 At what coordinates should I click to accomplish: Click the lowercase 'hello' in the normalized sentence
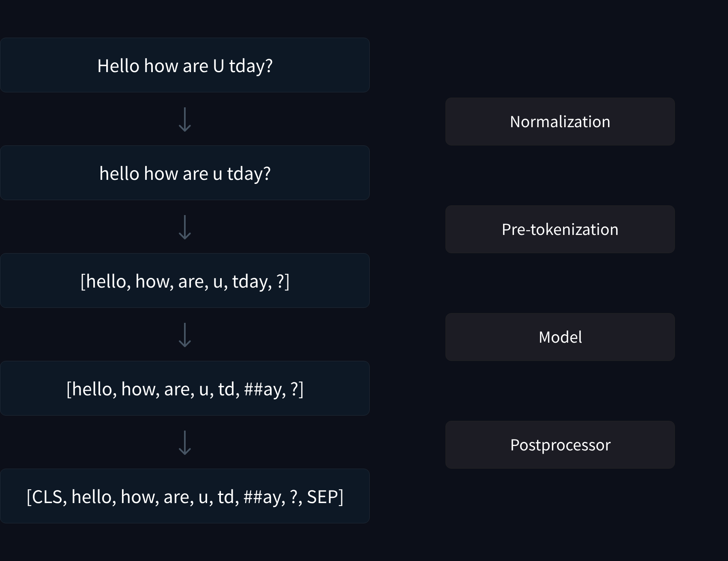[120, 174]
